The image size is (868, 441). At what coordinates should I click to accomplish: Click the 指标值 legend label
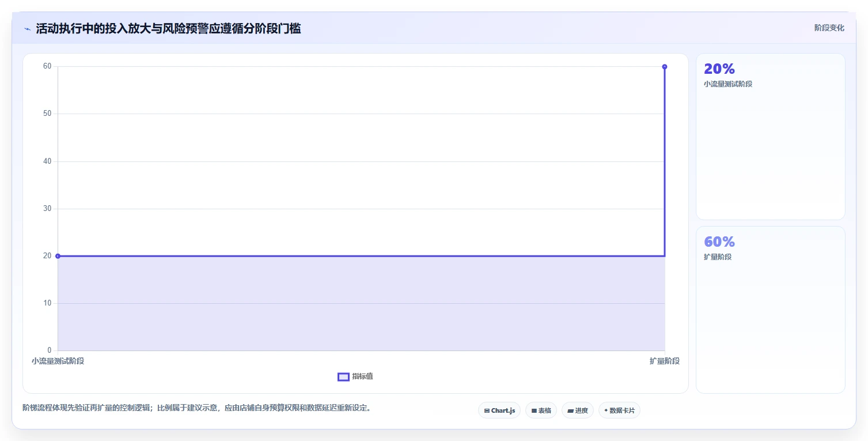coord(363,376)
